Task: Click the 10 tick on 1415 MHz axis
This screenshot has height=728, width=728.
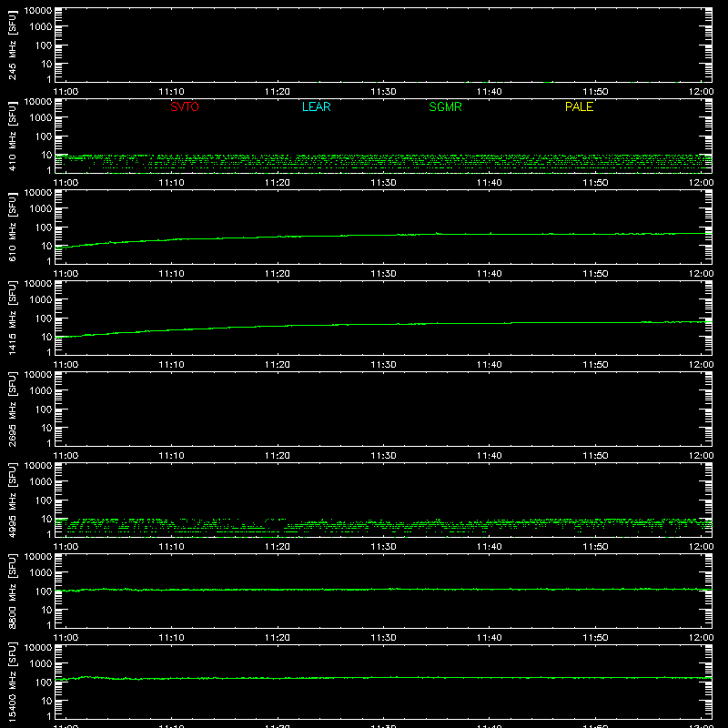Action: coord(46,337)
